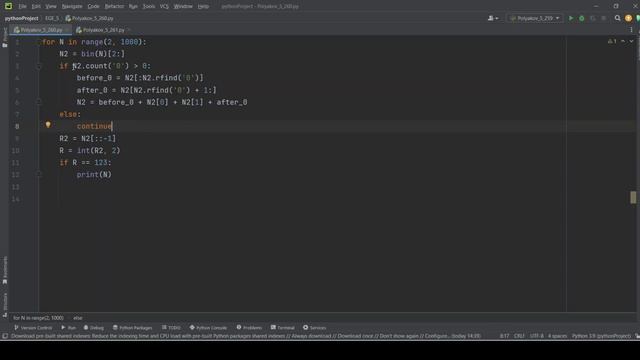
Task: Click the warning triangle inspection indicator
Action: [x=612, y=41]
